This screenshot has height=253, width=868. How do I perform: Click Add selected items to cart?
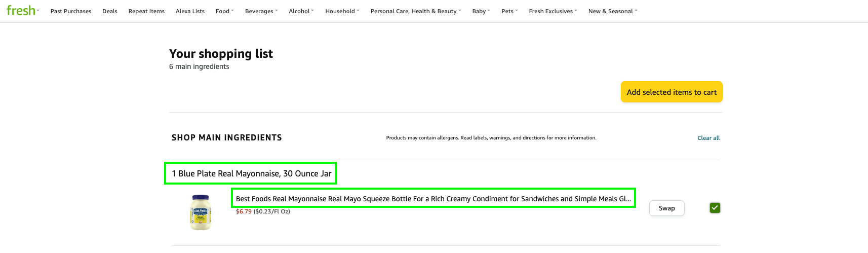[x=672, y=92]
